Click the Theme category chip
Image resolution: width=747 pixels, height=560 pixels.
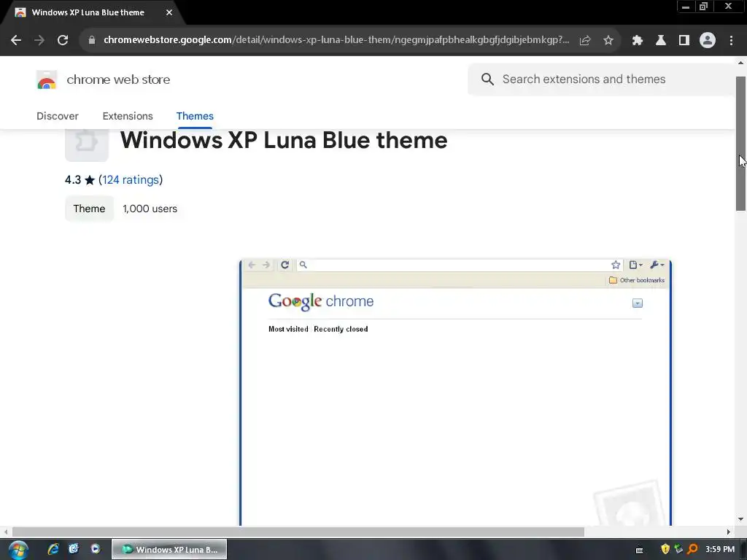coord(89,209)
